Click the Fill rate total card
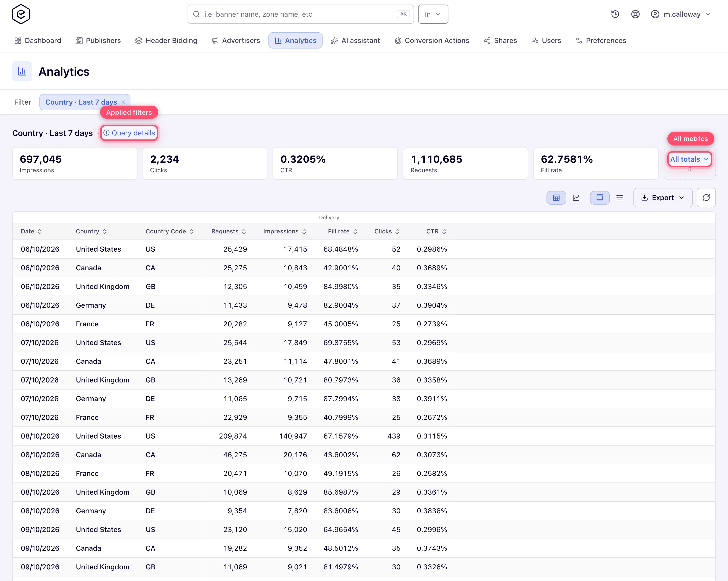 click(596, 163)
